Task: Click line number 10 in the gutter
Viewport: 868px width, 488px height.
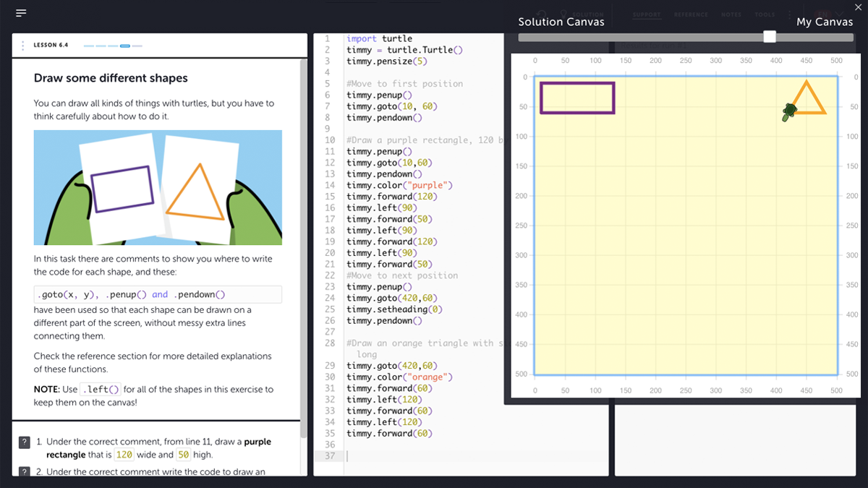Action: (x=330, y=140)
